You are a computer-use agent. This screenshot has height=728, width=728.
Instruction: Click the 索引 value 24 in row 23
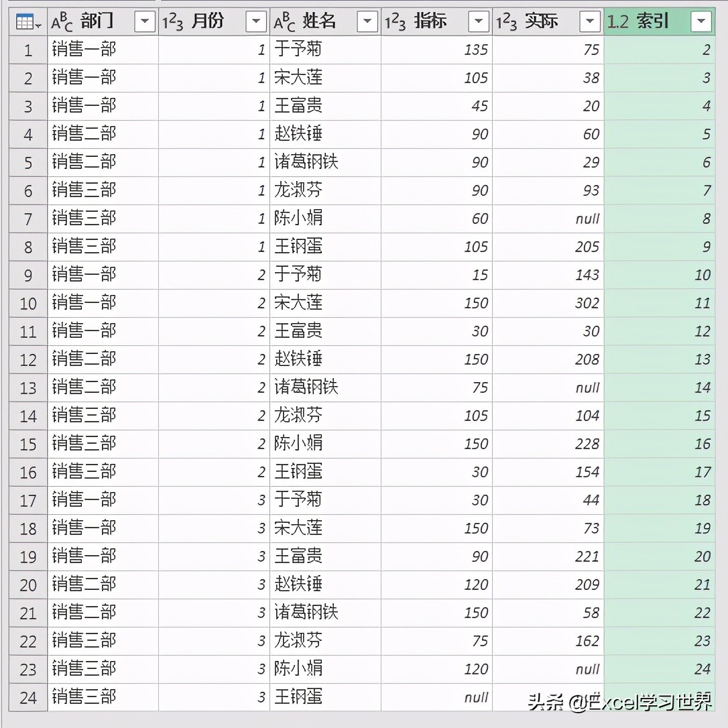[x=659, y=670]
